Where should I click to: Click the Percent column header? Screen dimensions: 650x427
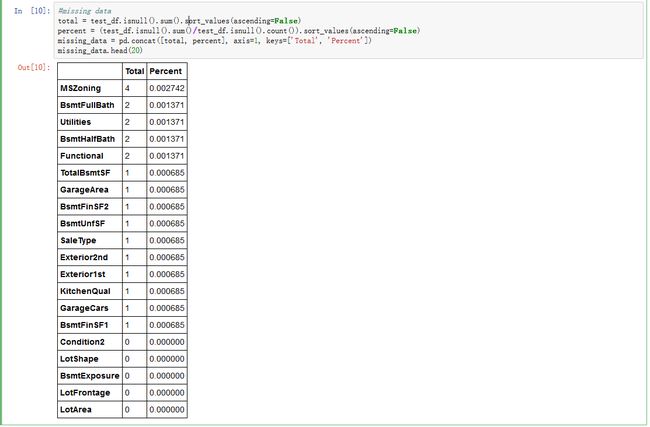pos(167,71)
